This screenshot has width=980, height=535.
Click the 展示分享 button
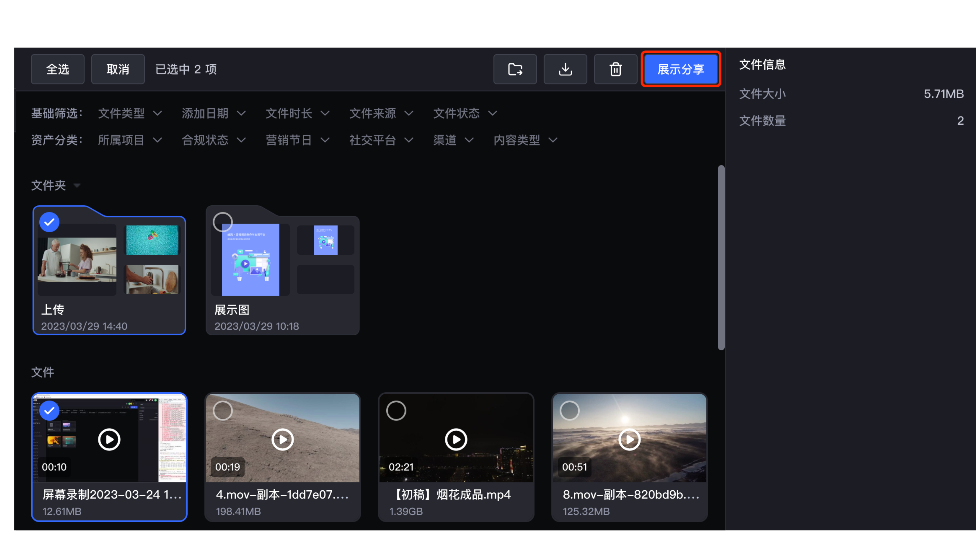tap(681, 69)
